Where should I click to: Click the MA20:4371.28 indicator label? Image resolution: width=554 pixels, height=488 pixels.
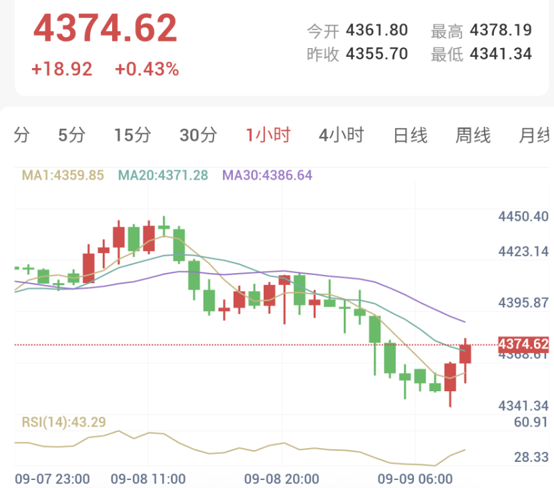tap(163, 175)
